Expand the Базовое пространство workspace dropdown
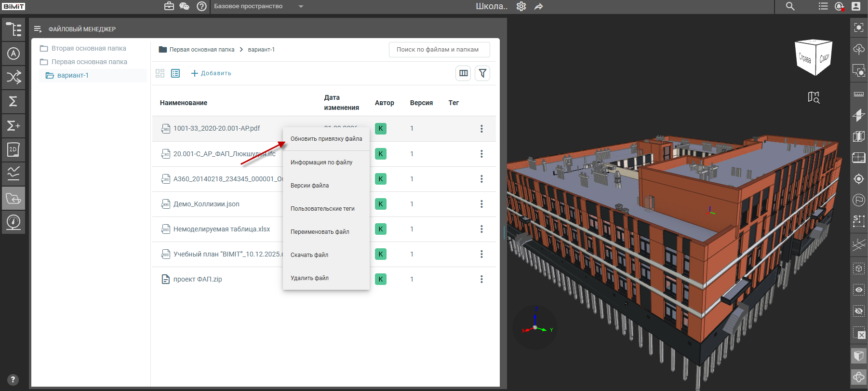 tap(259, 6)
